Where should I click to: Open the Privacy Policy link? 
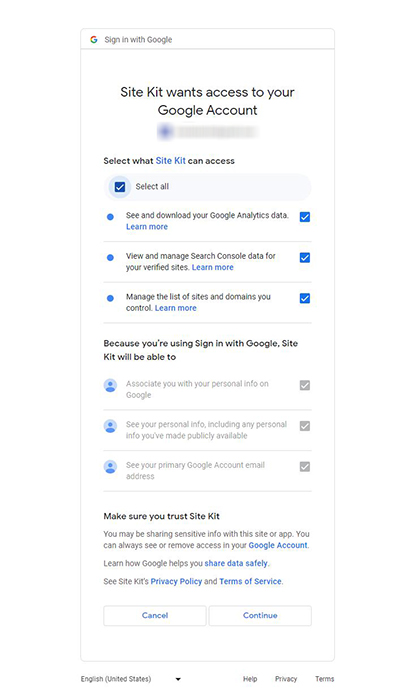tap(176, 581)
